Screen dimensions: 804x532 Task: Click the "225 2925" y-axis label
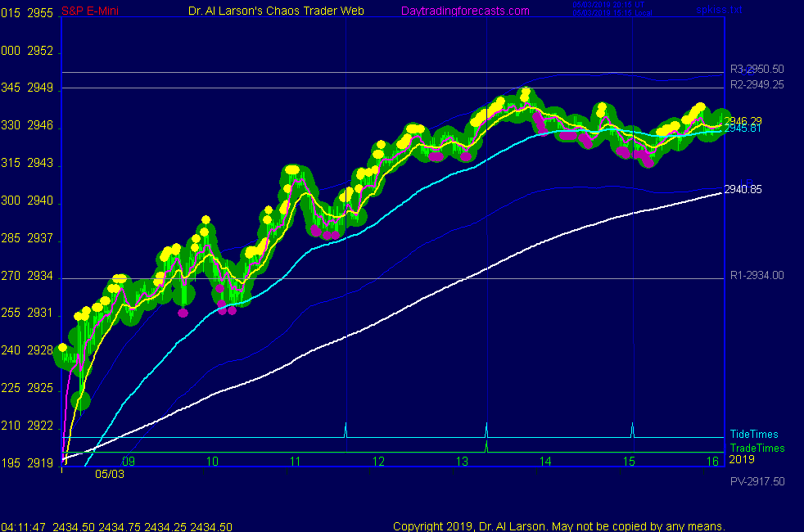click(27, 388)
